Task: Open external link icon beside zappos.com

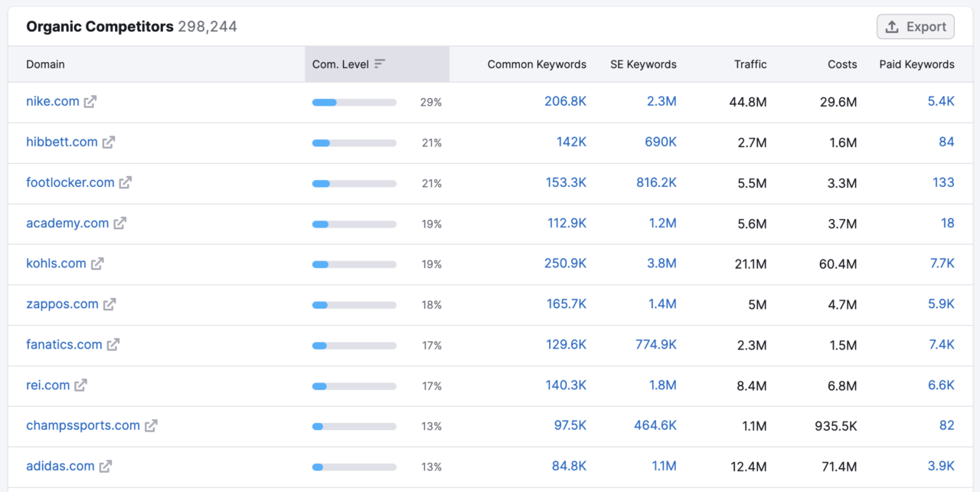Action: [109, 304]
